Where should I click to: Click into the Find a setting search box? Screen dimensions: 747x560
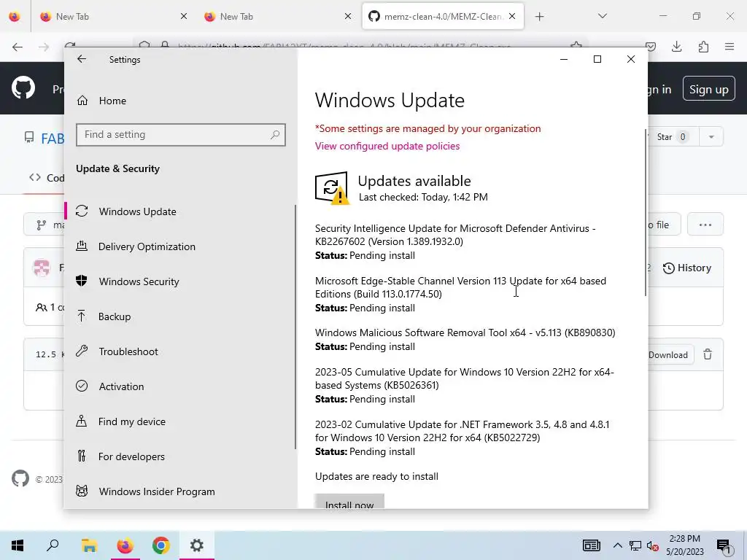tap(181, 135)
